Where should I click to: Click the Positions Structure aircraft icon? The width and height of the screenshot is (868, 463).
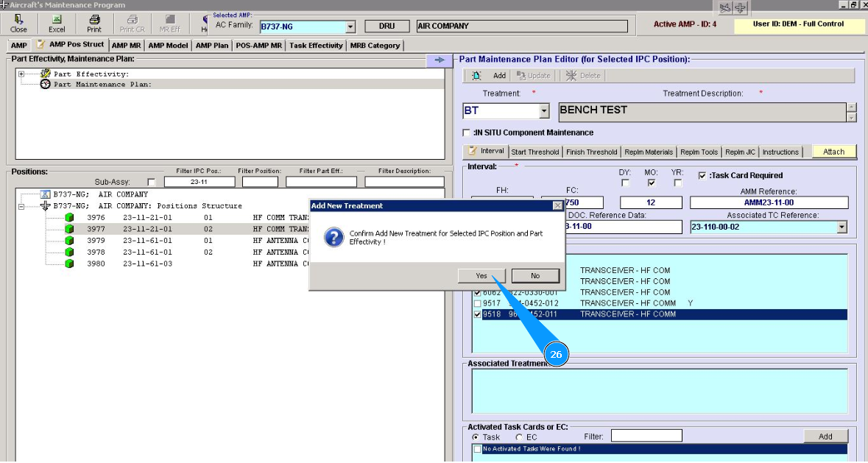coord(46,206)
